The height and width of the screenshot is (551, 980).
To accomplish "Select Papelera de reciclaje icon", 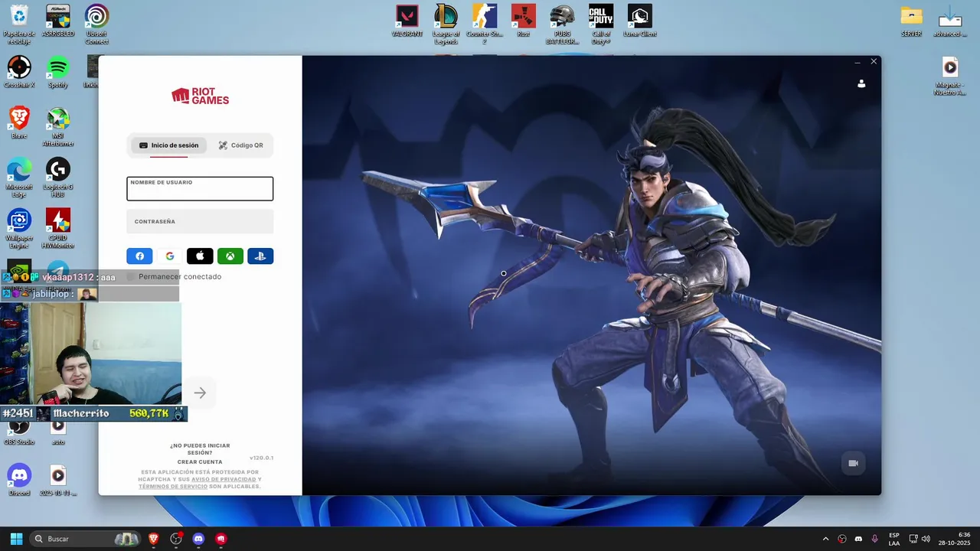I will [x=19, y=24].
